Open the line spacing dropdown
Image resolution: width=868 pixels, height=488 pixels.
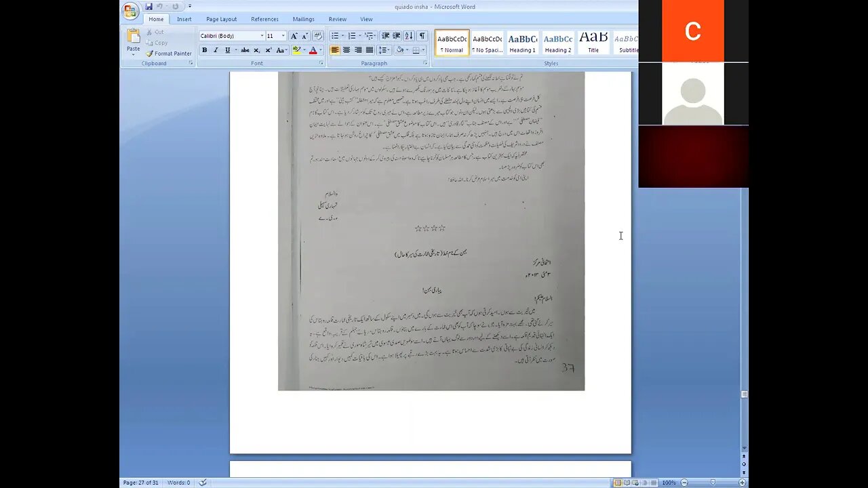click(x=384, y=50)
